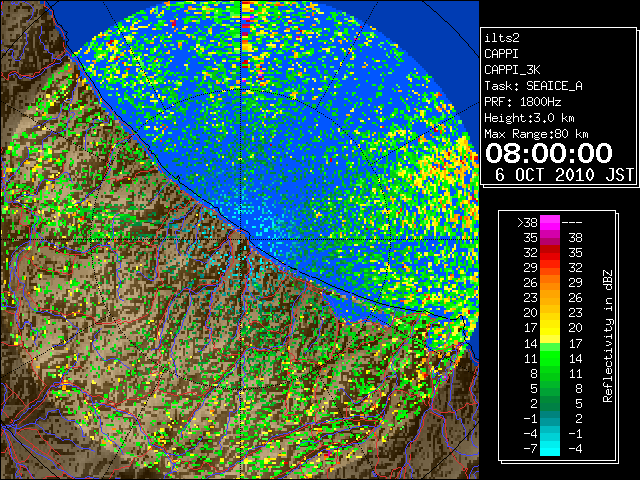Select the 'CAPPI_3K' product name text
Image resolution: width=640 pixels, height=480 pixels.
pyautogui.click(x=512, y=70)
